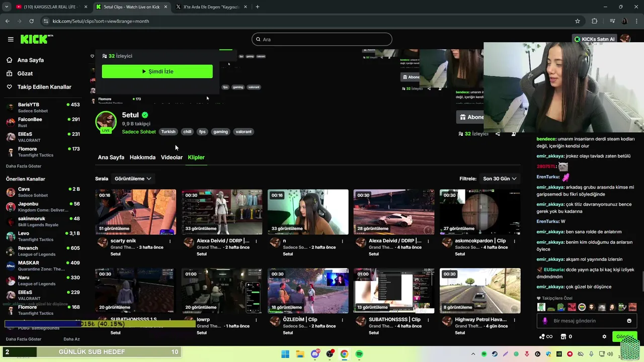Click the KICKs Satın Al button
This screenshot has height=362, width=644.
(595, 39)
